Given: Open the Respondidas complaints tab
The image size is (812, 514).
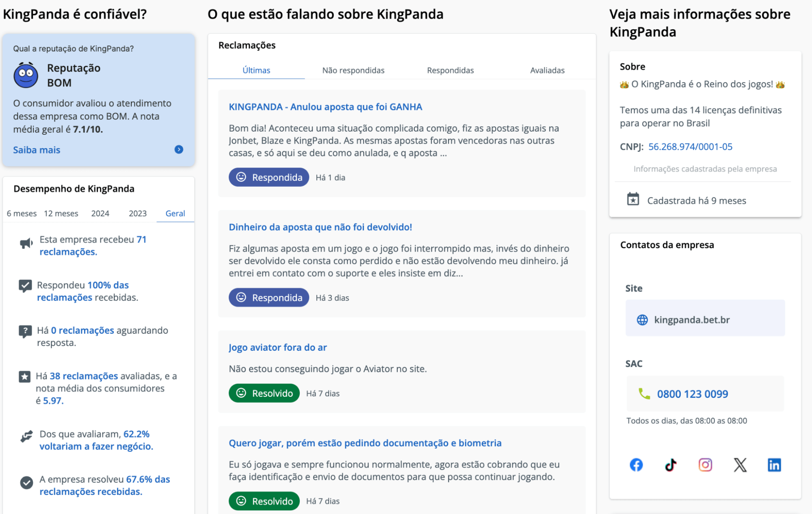Looking at the screenshot, I should click(x=450, y=70).
